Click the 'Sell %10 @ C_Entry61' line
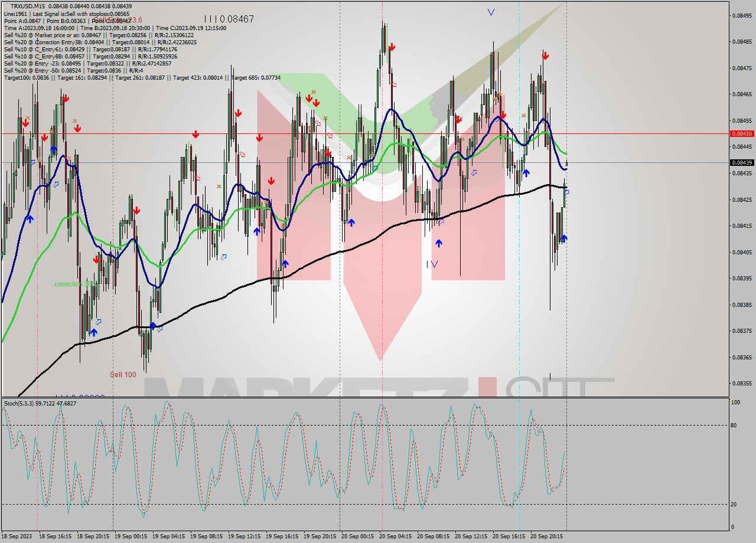 90,49
